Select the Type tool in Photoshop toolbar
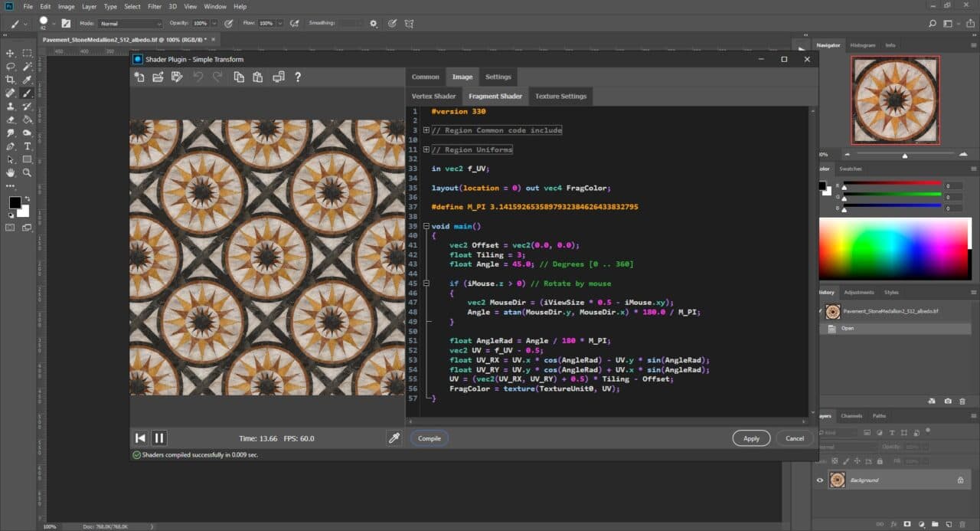This screenshot has width=980, height=531. (28, 146)
